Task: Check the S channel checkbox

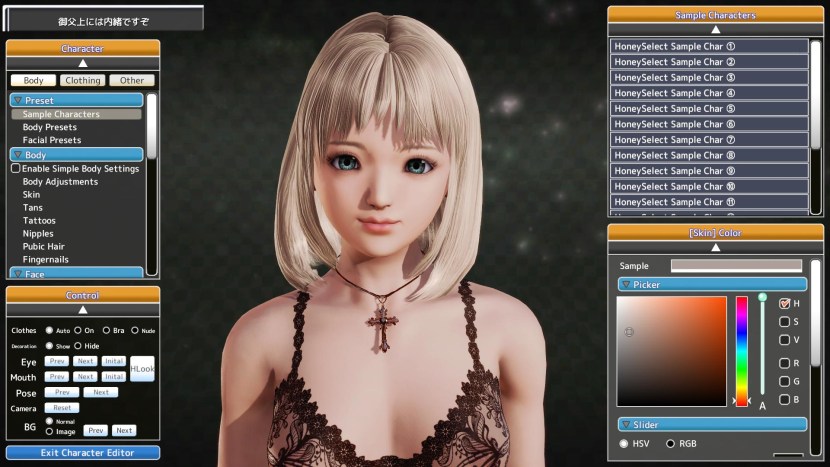Action: (x=785, y=322)
